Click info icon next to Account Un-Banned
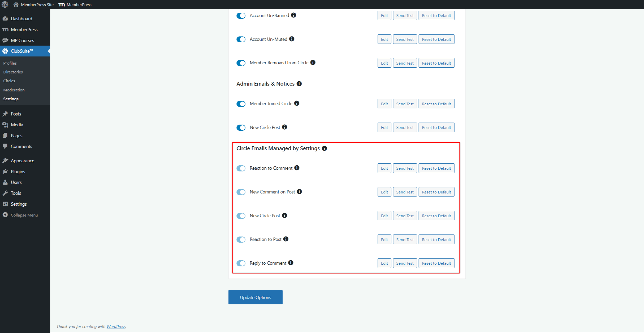The width and height of the screenshot is (644, 333). point(293,15)
